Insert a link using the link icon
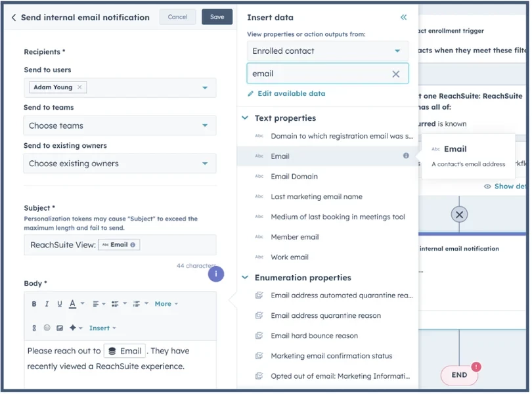Screen dimensions: 532x394 tap(34, 328)
